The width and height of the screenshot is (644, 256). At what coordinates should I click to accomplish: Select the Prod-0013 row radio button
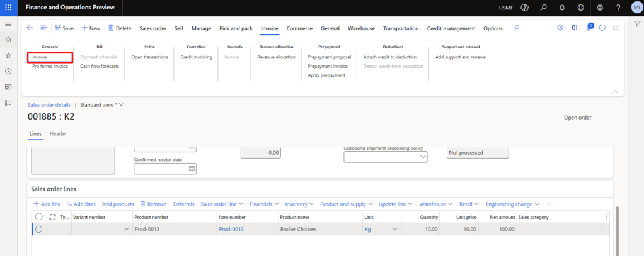click(39, 230)
